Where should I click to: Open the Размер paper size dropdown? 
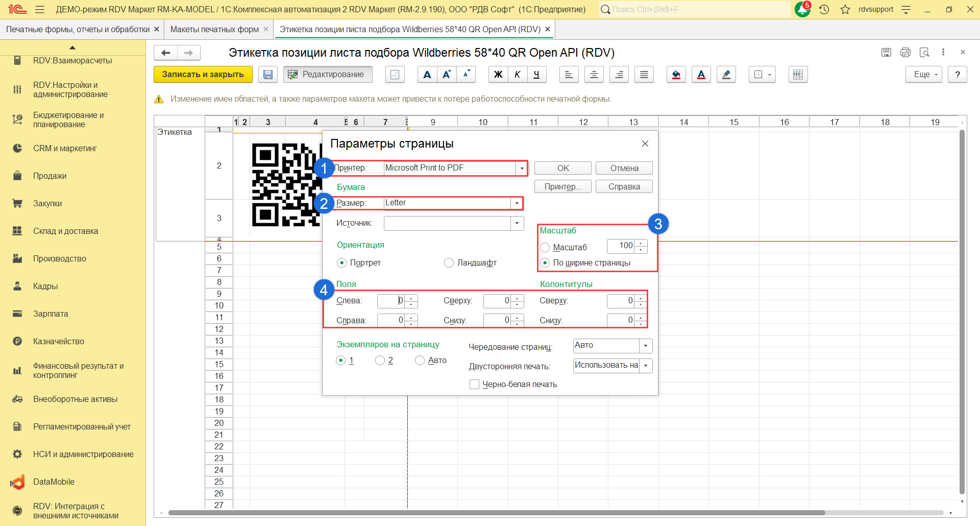click(517, 203)
